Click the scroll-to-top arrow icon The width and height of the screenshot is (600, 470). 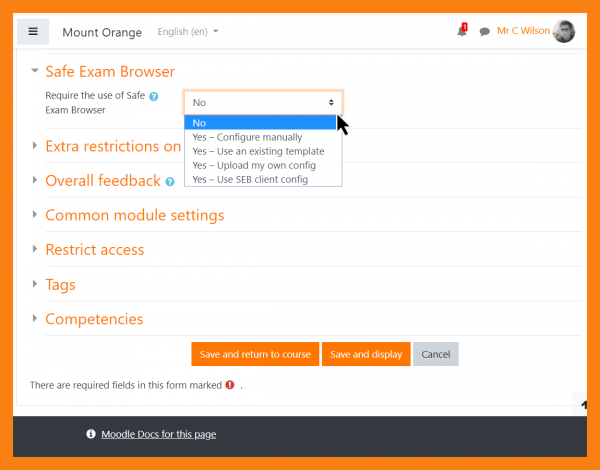584,404
